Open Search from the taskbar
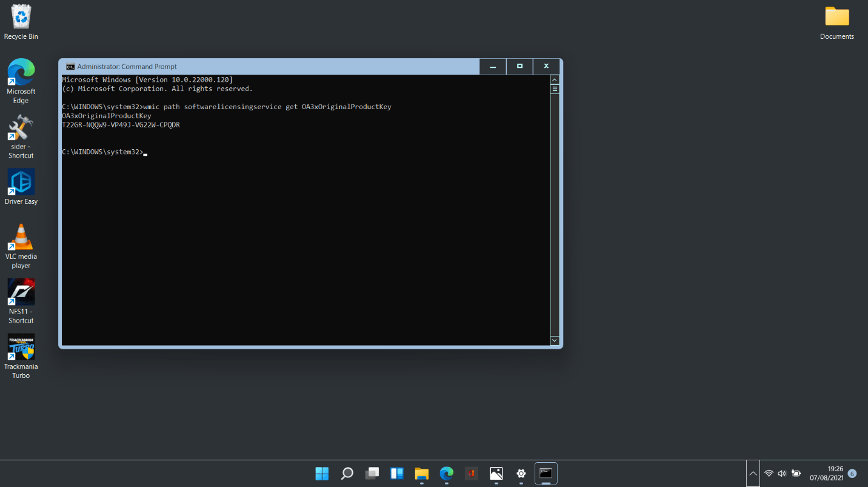 (x=347, y=474)
